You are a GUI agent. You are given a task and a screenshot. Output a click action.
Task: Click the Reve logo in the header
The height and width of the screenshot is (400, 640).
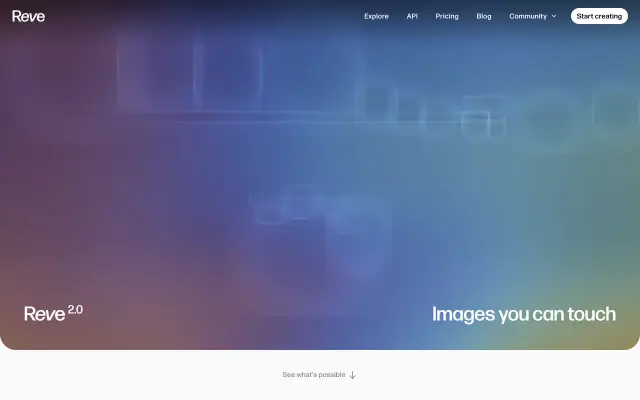29,16
